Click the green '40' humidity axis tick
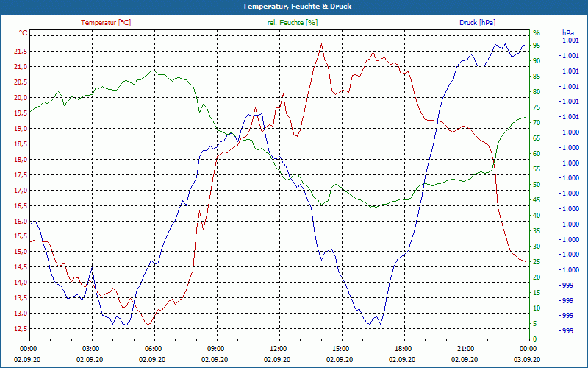Image resolution: width=588 pixels, height=368 pixels. point(537,216)
